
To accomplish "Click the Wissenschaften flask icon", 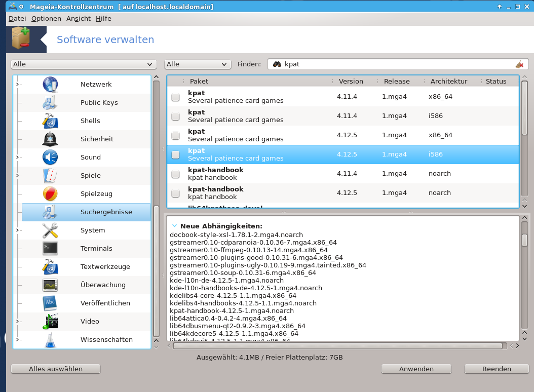I will 50,339.
